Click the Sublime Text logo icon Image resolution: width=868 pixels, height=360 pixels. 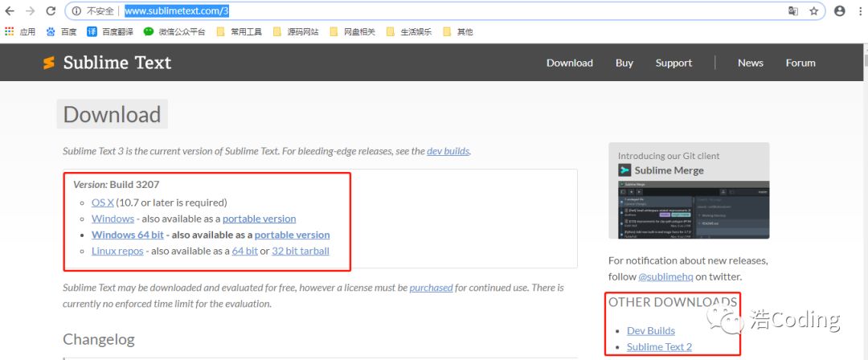point(49,63)
